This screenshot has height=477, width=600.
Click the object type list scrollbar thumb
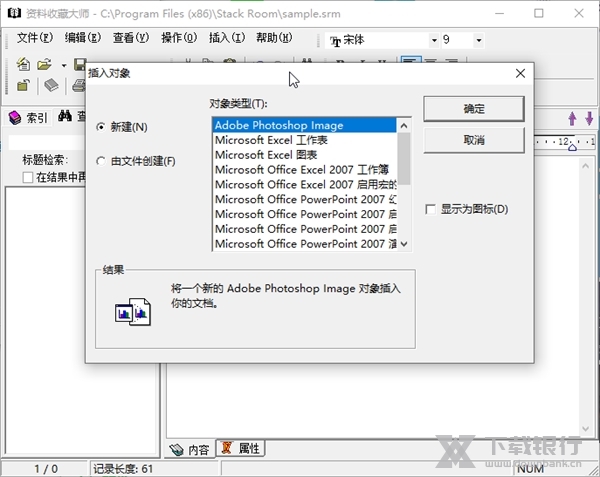tap(404, 159)
